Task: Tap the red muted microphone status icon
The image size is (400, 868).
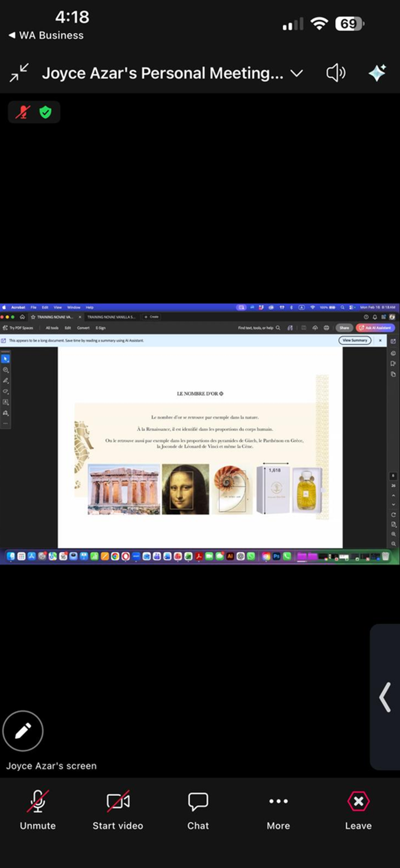Action: [23, 112]
